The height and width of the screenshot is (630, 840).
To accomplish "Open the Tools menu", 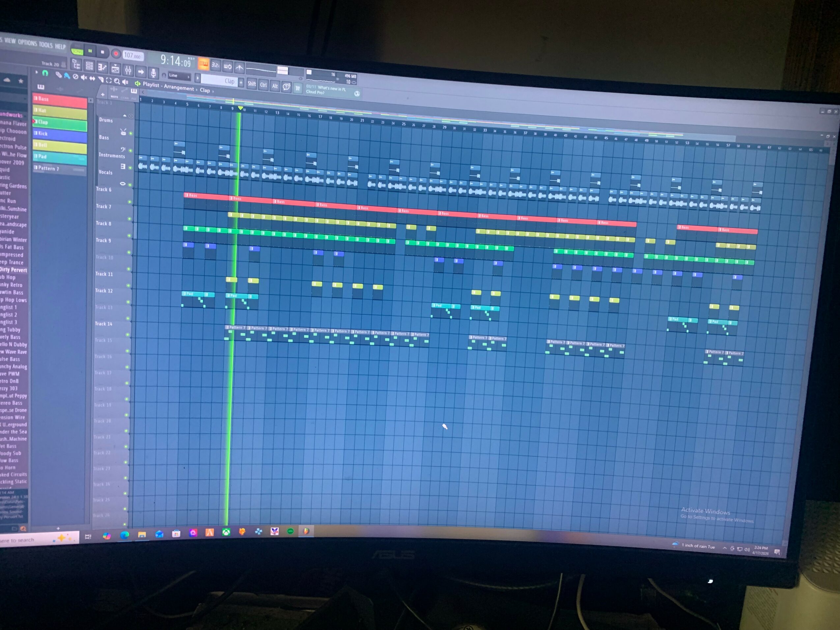I will click(45, 45).
